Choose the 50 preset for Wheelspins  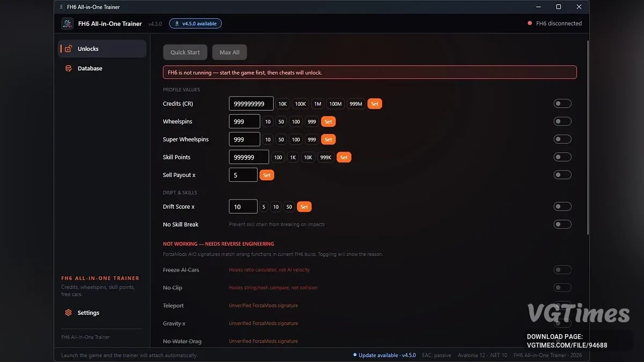click(x=281, y=122)
